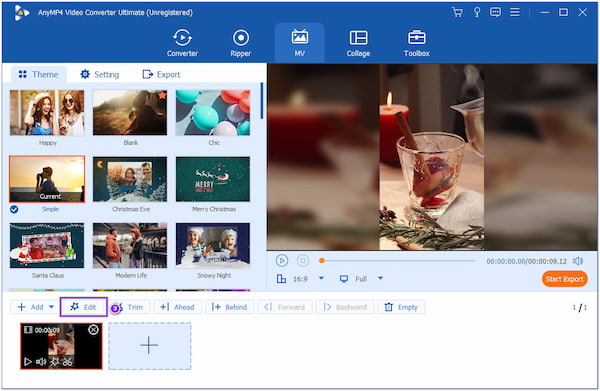Viewport: 600px width, 391px height.
Task: Open the Full display mode dropdown
Action: click(x=380, y=278)
